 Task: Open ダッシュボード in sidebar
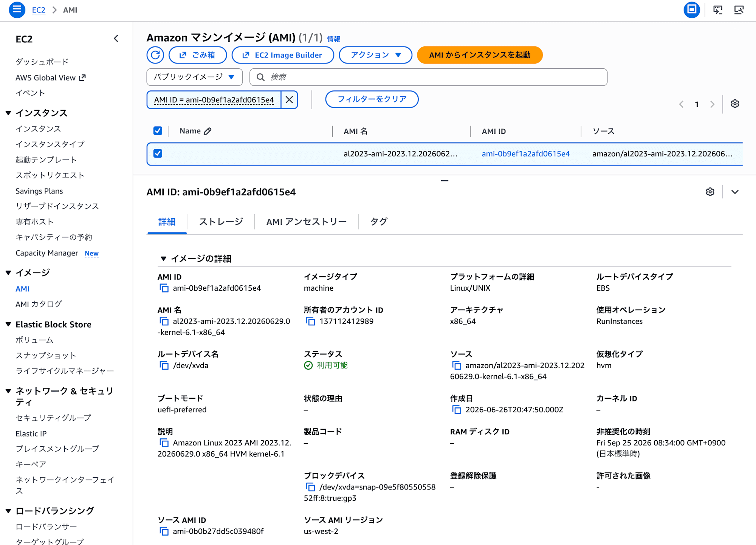pyautogui.click(x=42, y=62)
